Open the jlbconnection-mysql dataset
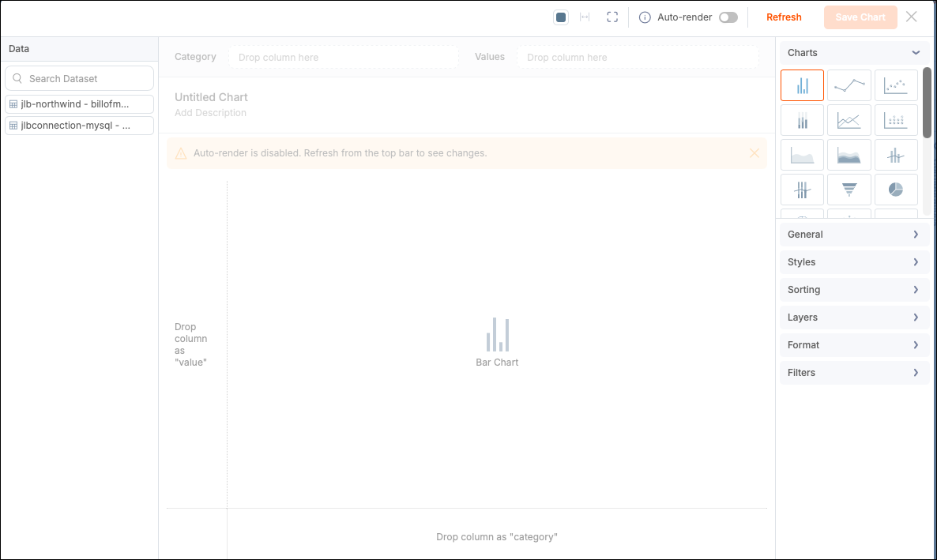The image size is (937, 560). 80,126
